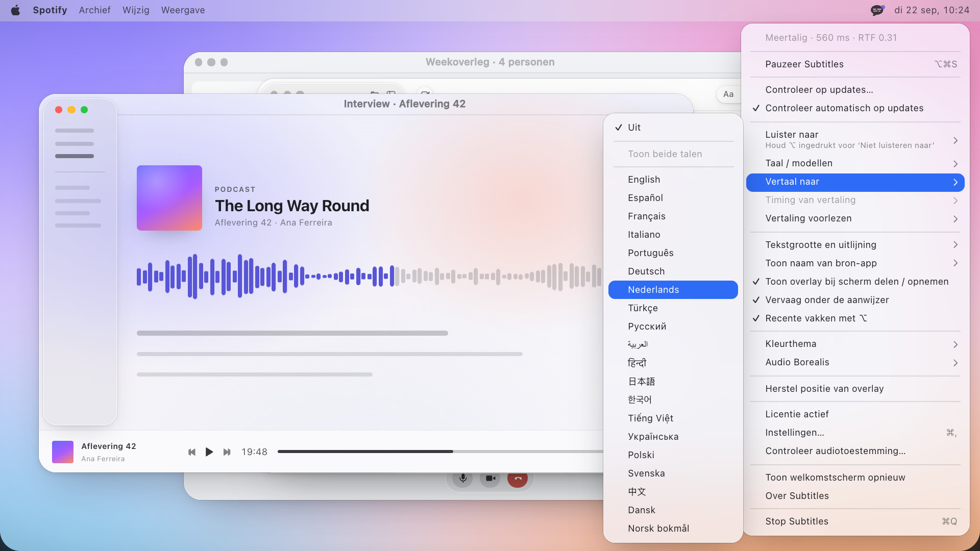Click Herstel positie van overlay
Viewport: 980px width, 551px height.
[x=855, y=389]
